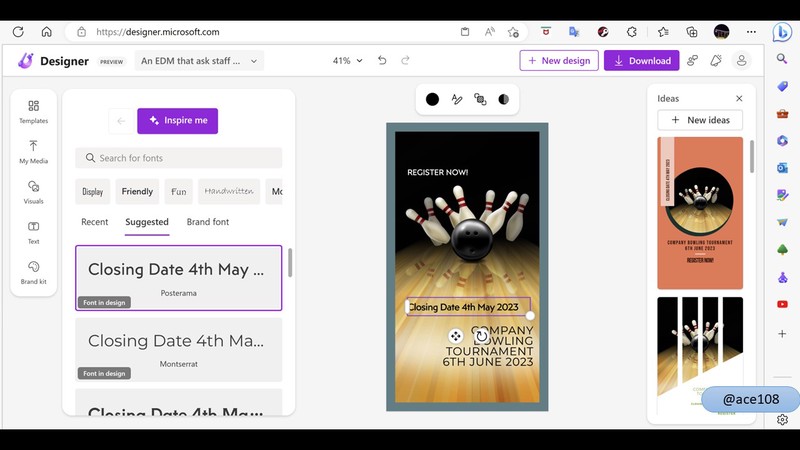Switch to the Recent fonts tab
Viewport: 800px width, 450px height.
click(x=94, y=222)
